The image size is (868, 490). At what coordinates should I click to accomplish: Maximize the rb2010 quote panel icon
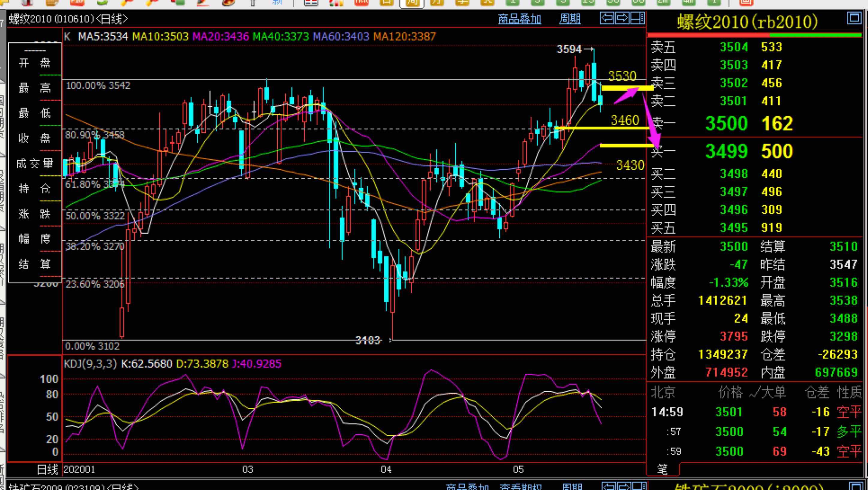(854, 18)
